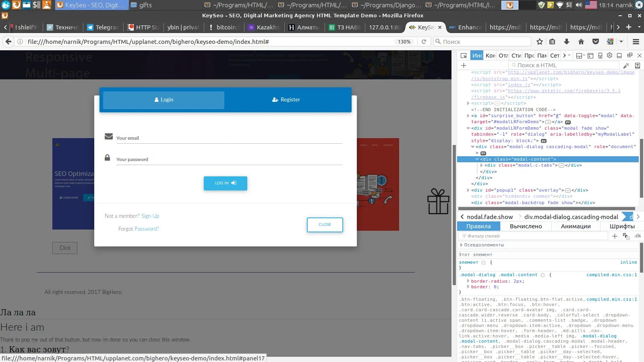Click the LOG IN button

point(226,183)
